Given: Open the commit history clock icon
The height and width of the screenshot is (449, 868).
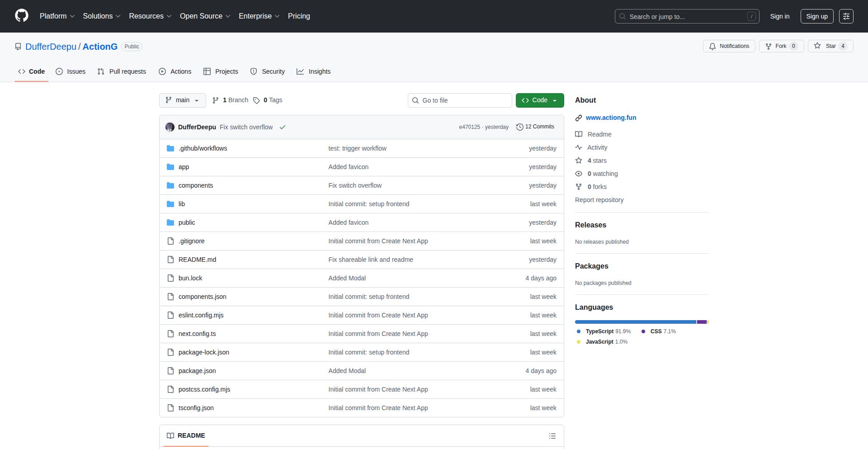Looking at the screenshot, I should coord(519,127).
